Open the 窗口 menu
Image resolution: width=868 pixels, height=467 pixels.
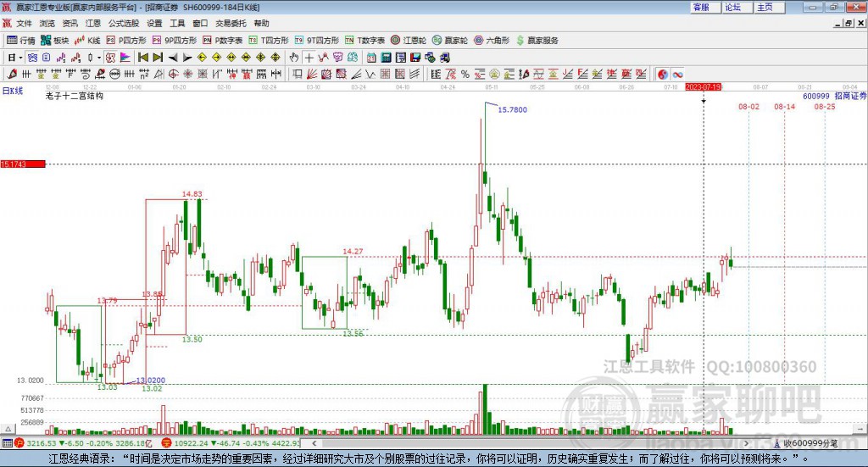(200, 23)
